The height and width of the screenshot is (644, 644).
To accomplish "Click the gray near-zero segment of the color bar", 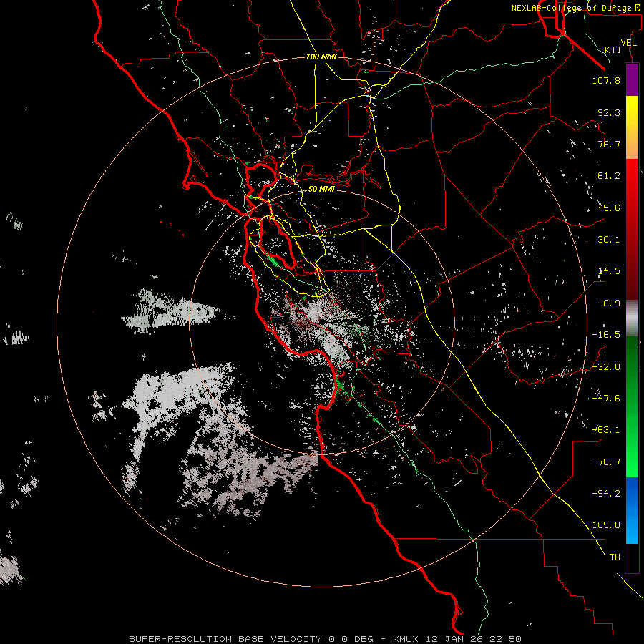I will click(632, 318).
